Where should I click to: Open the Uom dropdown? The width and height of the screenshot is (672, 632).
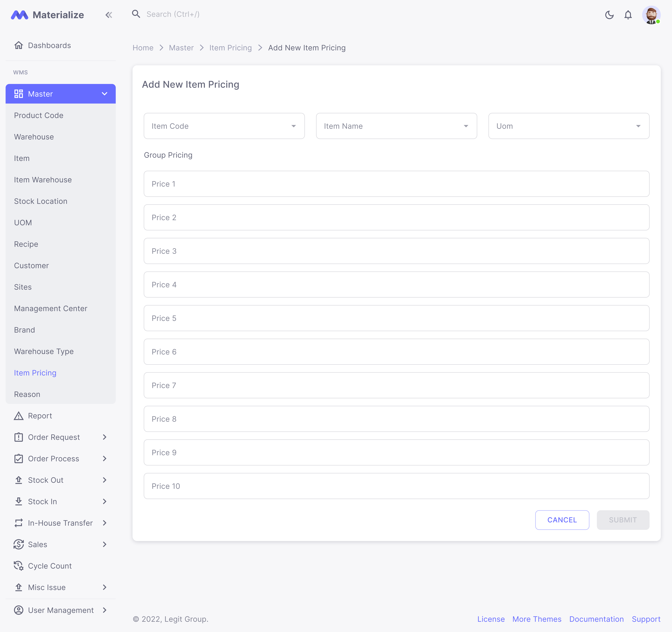[569, 126]
